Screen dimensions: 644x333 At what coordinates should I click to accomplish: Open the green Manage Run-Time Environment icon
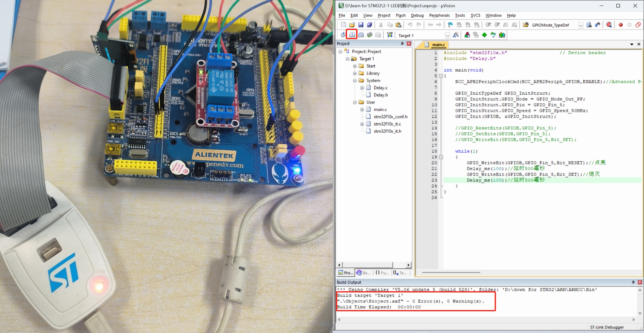click(x=484, y=35)
